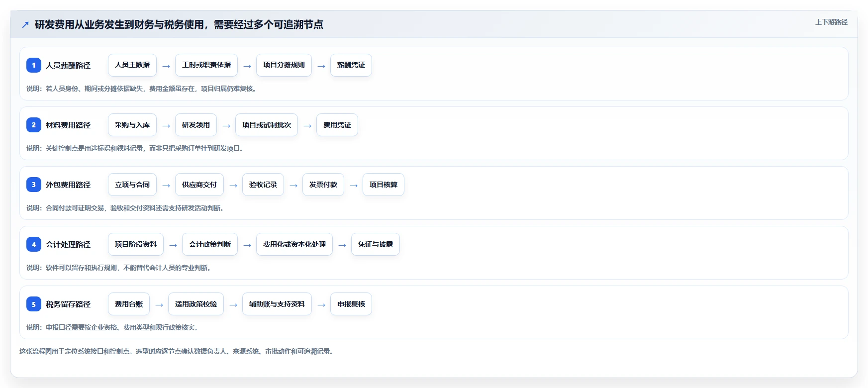Select the 薪酬凭证 node
Screen dimensions: 868x388
(x=351, y=65)
